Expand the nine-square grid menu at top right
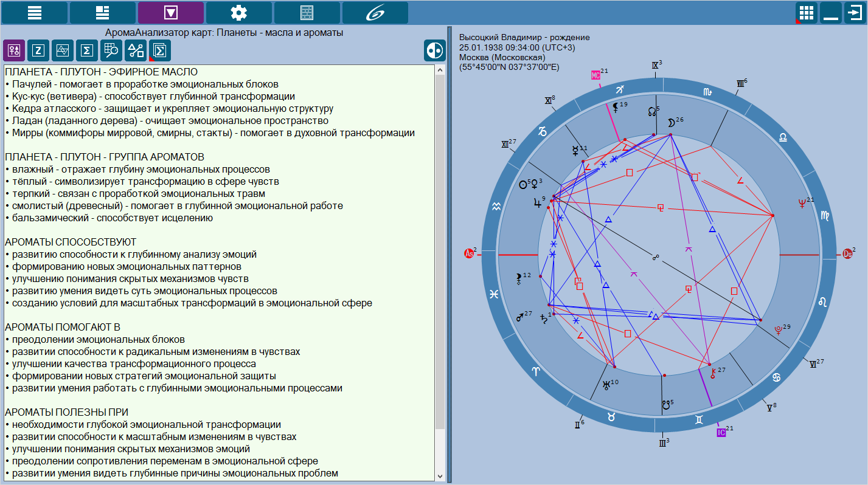 click(x=807, y=13)
